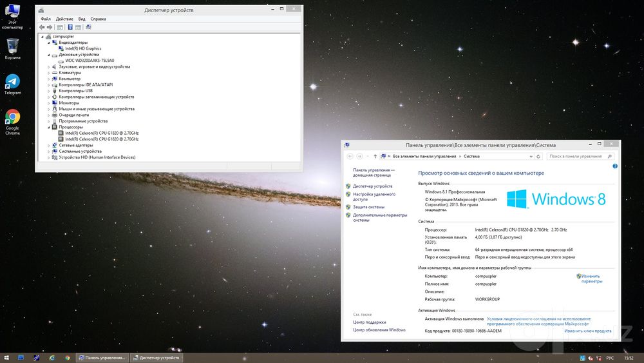Open the Справка menu

pyautogui.click(x=98, y=19)
